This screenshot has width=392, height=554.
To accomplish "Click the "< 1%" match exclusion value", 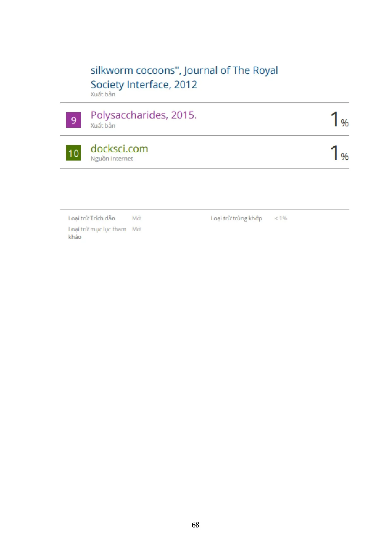I will point(280,218).
